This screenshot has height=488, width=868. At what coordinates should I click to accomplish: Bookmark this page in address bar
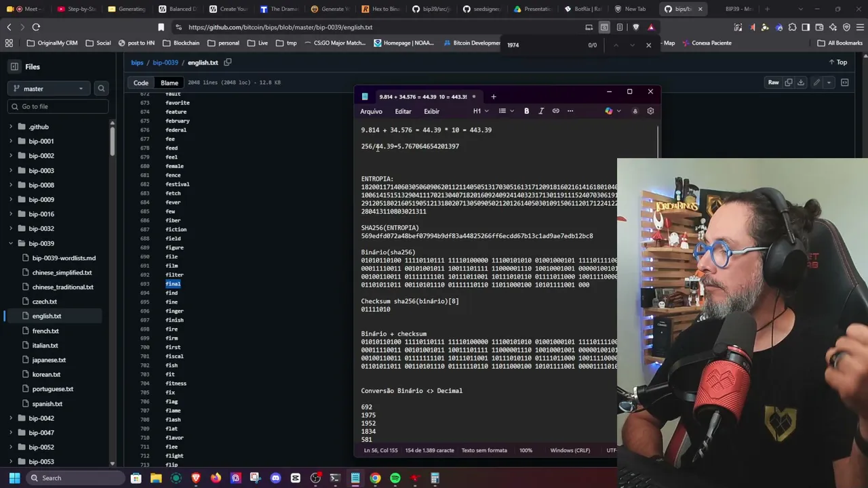tap(161, 27)
